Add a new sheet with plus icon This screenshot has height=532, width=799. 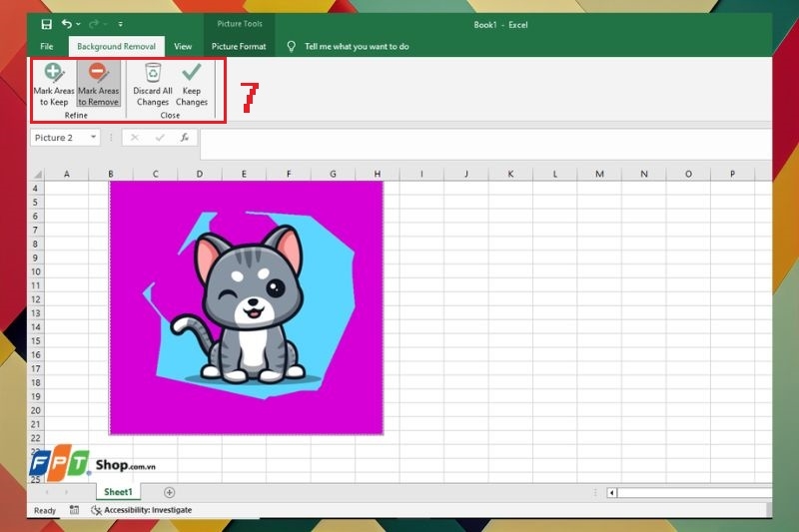click(x=169, y=492)
